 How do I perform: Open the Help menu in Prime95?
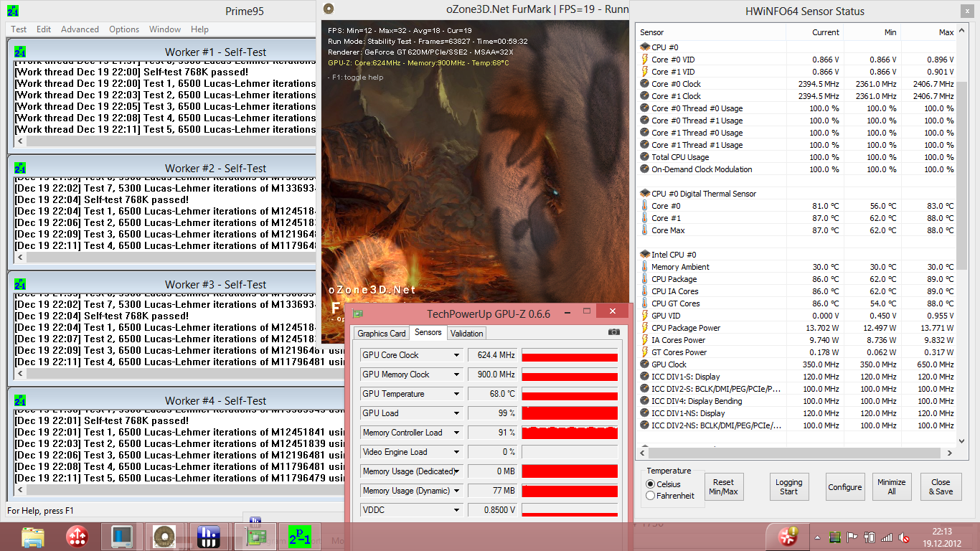(x=199, y=29)
